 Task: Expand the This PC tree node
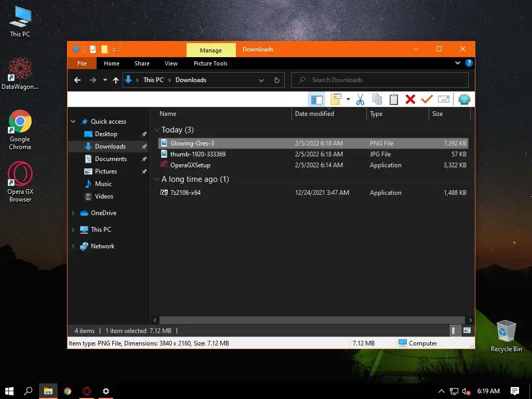(x=73, y=230)
